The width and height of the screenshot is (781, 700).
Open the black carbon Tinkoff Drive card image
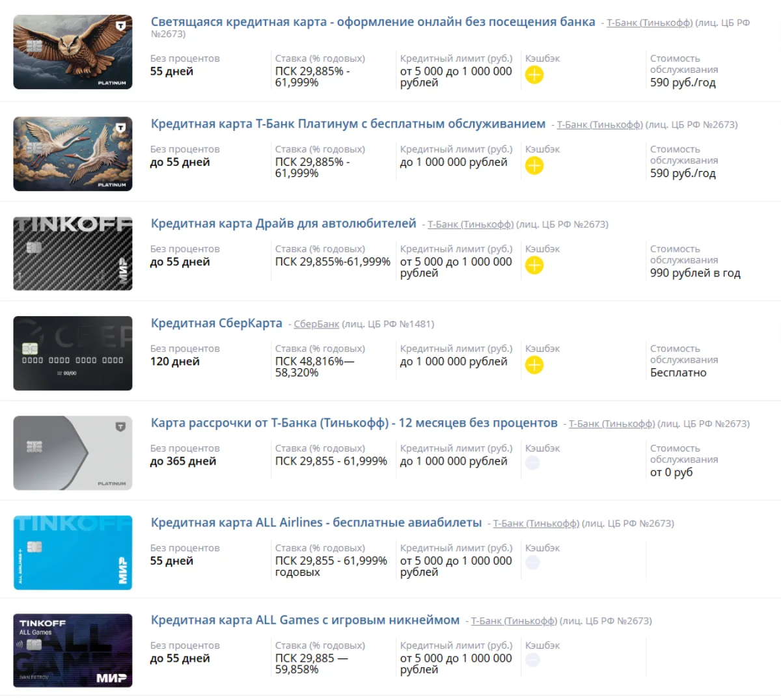(73, 253)
